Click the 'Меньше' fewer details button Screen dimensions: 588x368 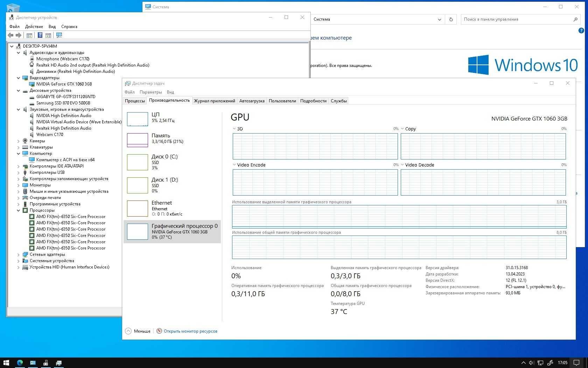[138, 331]
